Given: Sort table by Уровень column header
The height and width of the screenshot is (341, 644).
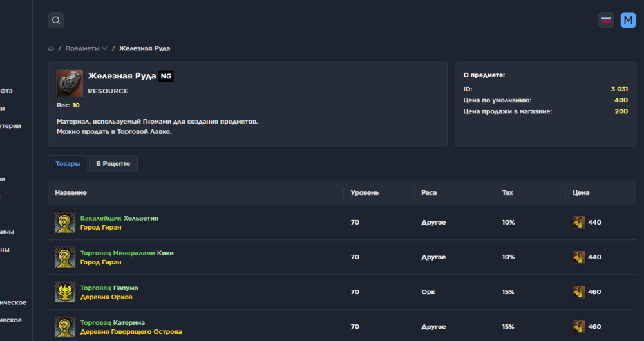Looking at the screenshot, I should tap(365, 193).
